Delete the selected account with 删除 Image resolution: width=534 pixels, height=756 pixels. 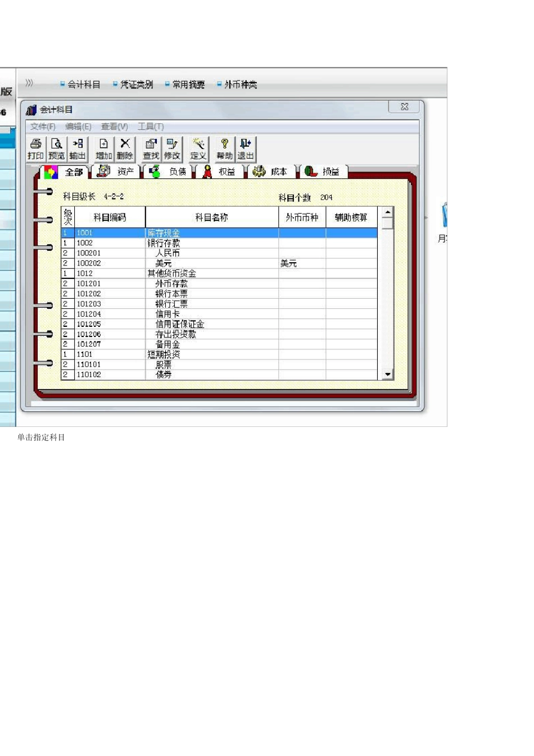125,149
